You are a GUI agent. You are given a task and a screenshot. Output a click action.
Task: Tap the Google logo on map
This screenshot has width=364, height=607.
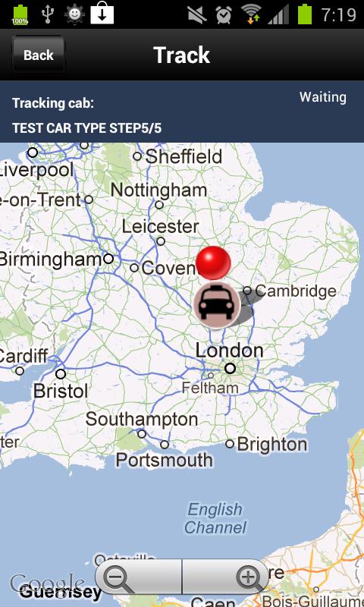[x=47, y=583]
